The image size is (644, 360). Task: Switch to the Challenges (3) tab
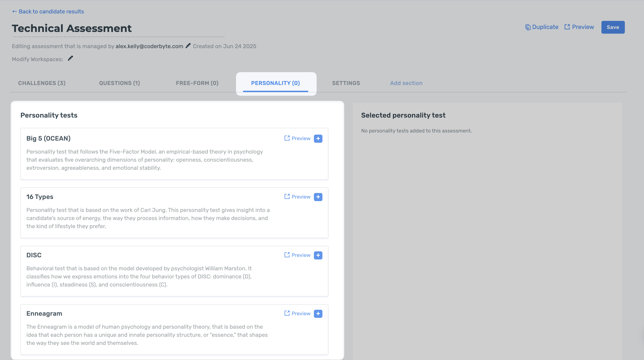coord(42,83)
